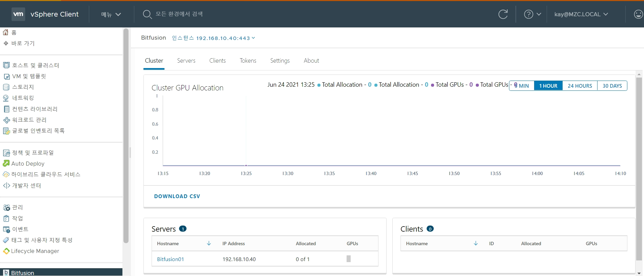Open the instance 192.168.10.40:443 dropdown
The image size is (644, 276).
(x=213, y=38)
